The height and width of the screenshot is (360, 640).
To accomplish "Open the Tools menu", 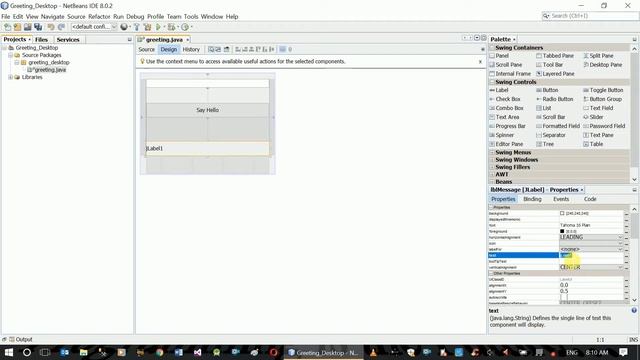I will [191, 17].
